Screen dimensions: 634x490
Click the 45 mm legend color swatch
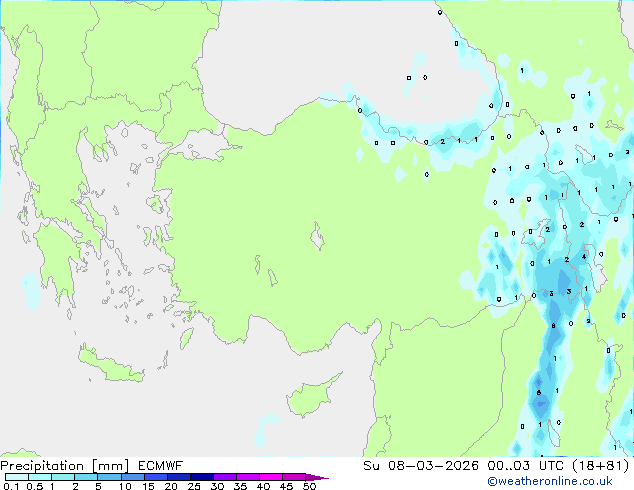[294, 477]
